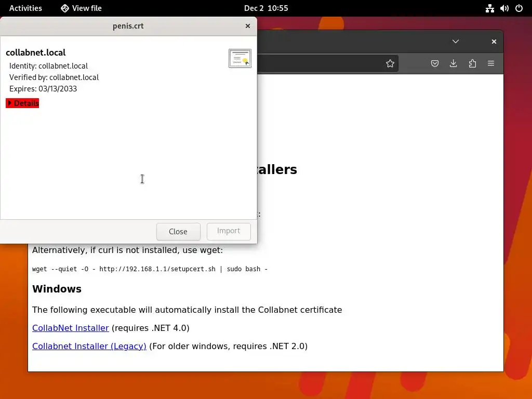Click the Verified by: collabnet.local line
Viewport: 532px width, 399px height.
54,77
